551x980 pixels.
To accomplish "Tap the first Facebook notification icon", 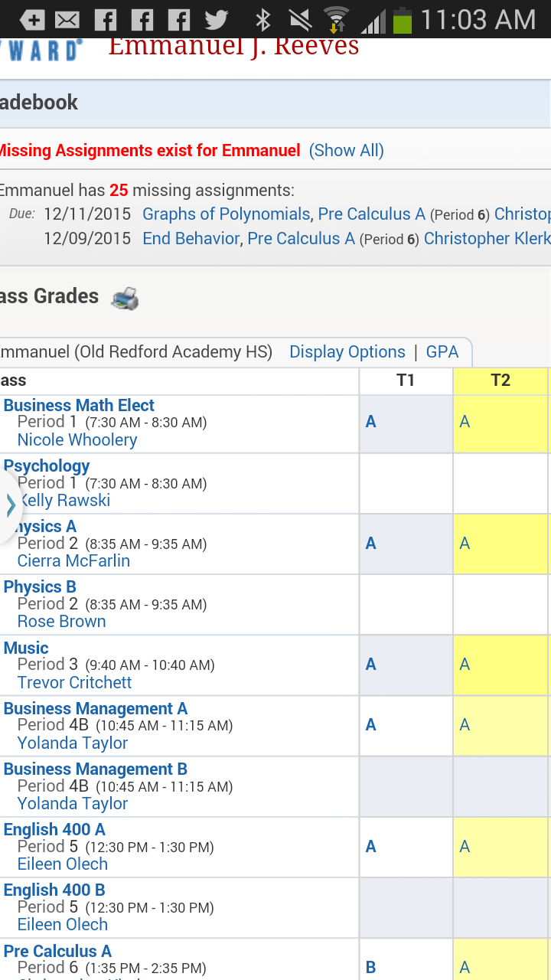I will 105,20.
